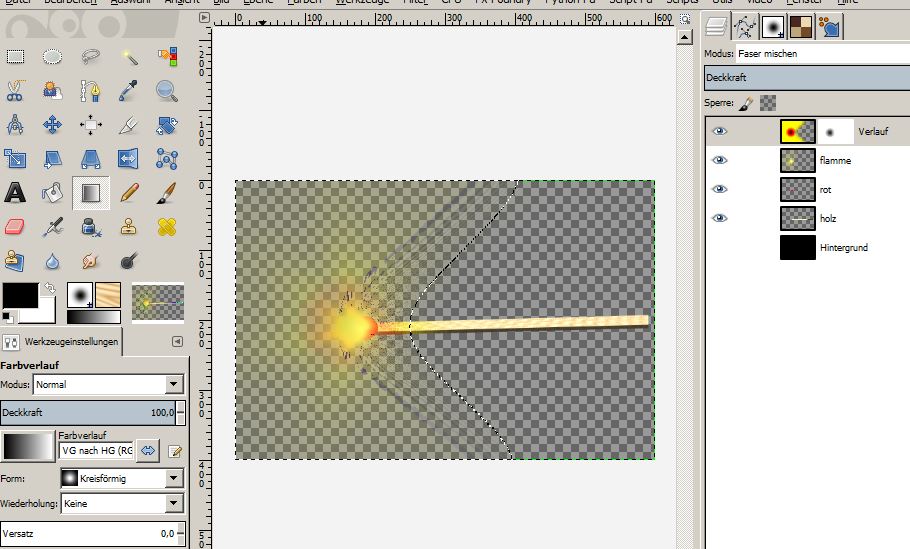The width and height of the screenshot is (910, 549).
Task: Toggle the holz layer eye icon
Action: (x=720, y=218)
